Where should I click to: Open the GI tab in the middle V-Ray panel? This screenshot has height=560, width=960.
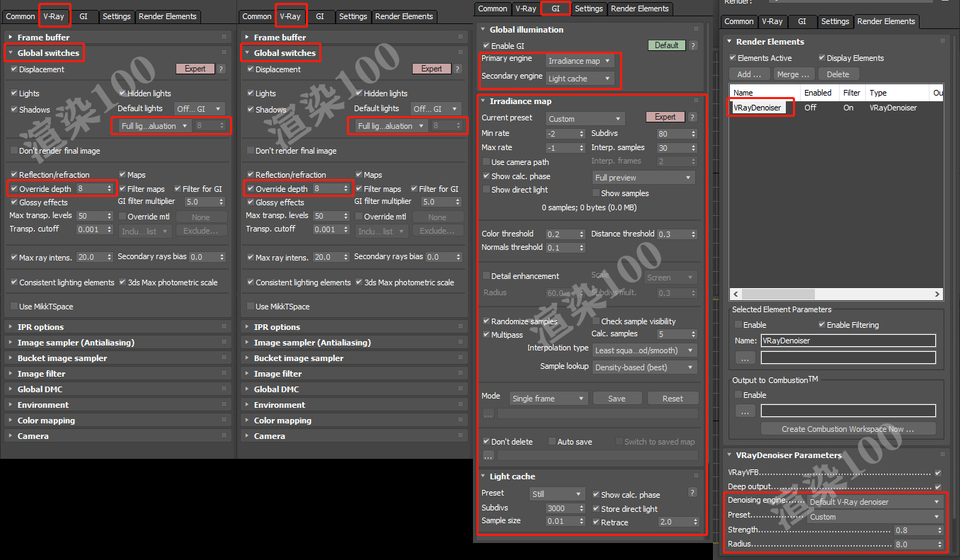(320, 16)
